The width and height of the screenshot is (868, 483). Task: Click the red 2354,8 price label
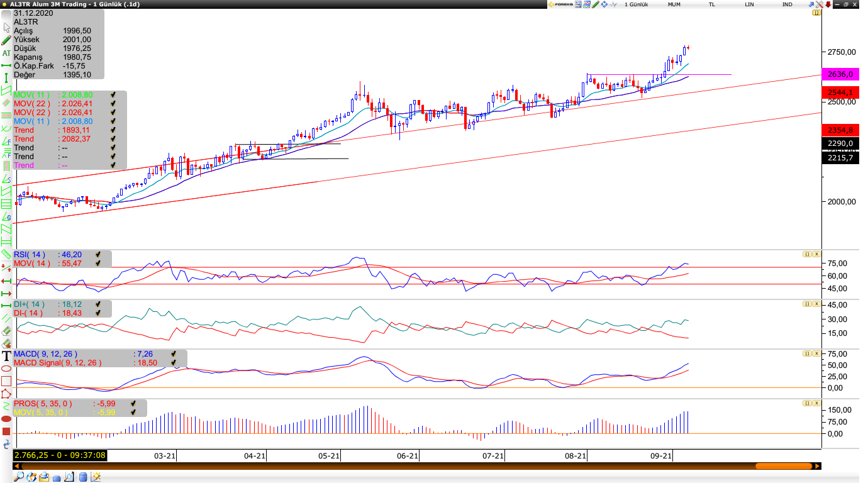coord(841,130)
